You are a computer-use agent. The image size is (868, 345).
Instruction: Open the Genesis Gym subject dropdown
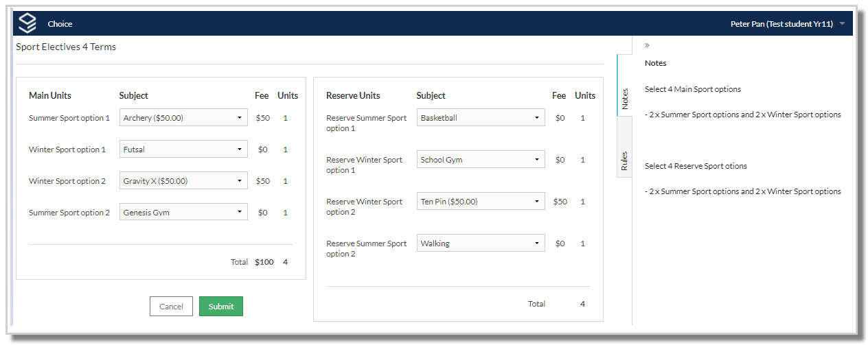(x=183, y=213)
